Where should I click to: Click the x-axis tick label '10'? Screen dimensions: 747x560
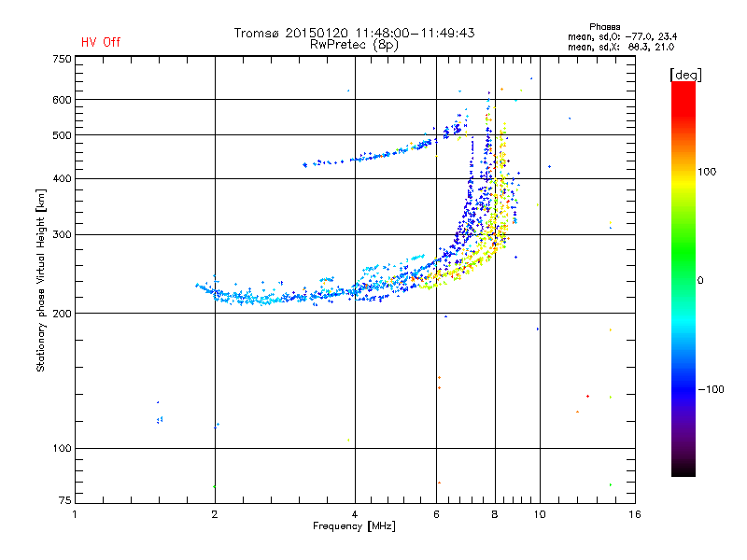tap(540, 514)
